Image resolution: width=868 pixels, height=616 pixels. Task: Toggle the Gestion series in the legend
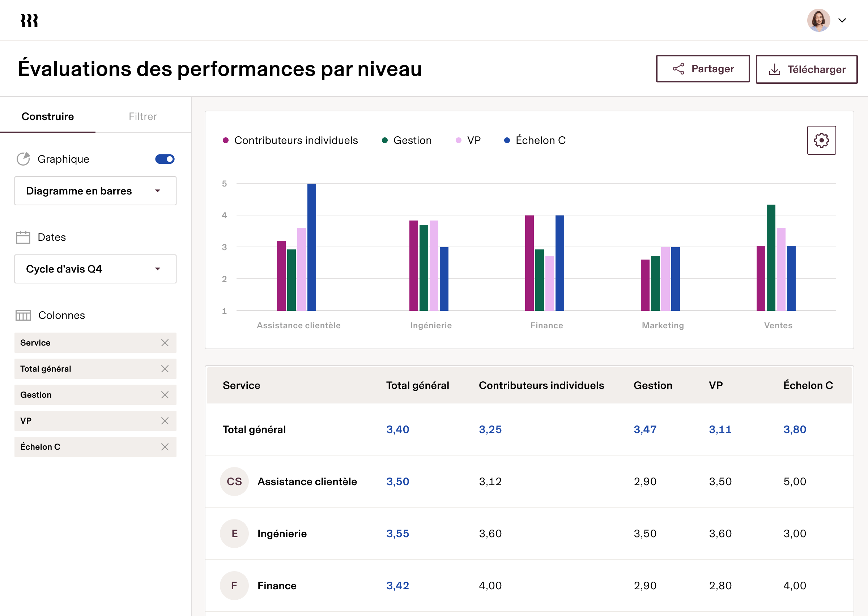click(x=408, y=140)
